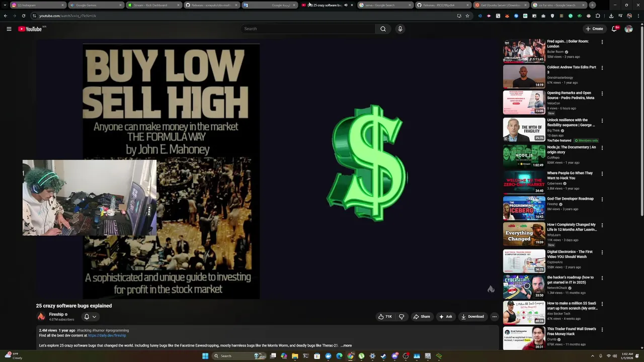The width and height of the screenshot is (644, 362).
Task: Open Opening Remarks and Open Source video title
Action: [x=571, y=96]
